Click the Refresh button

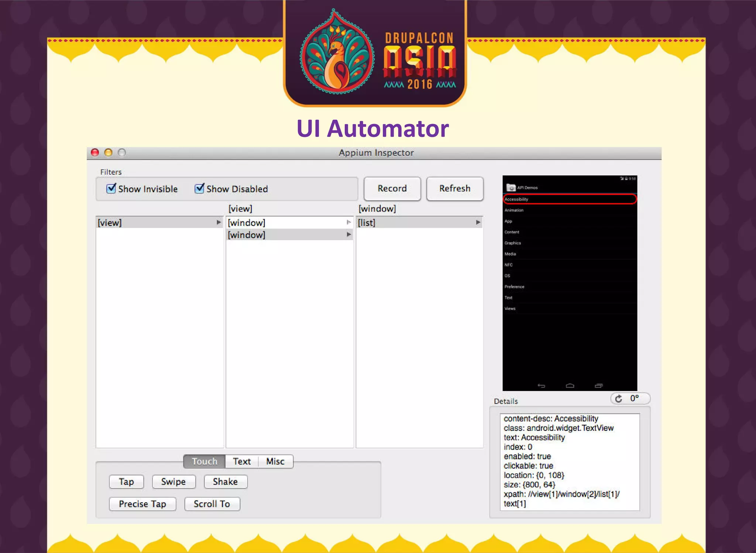point(455,189)
